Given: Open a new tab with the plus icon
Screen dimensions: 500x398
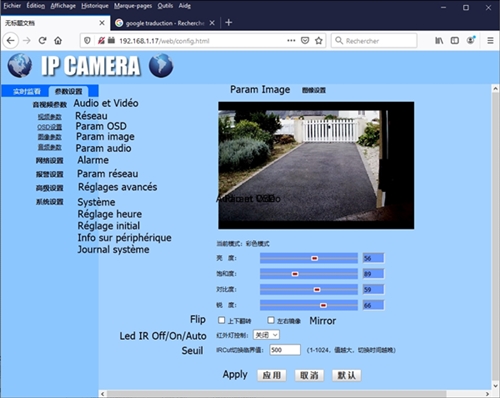Looking at the screenshot, I should pos(229,22).
